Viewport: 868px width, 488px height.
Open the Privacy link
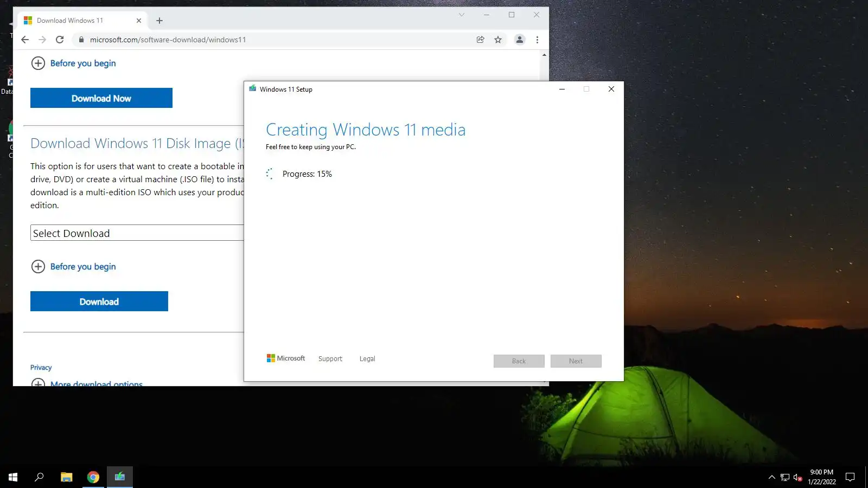click(x=41, y=368)
